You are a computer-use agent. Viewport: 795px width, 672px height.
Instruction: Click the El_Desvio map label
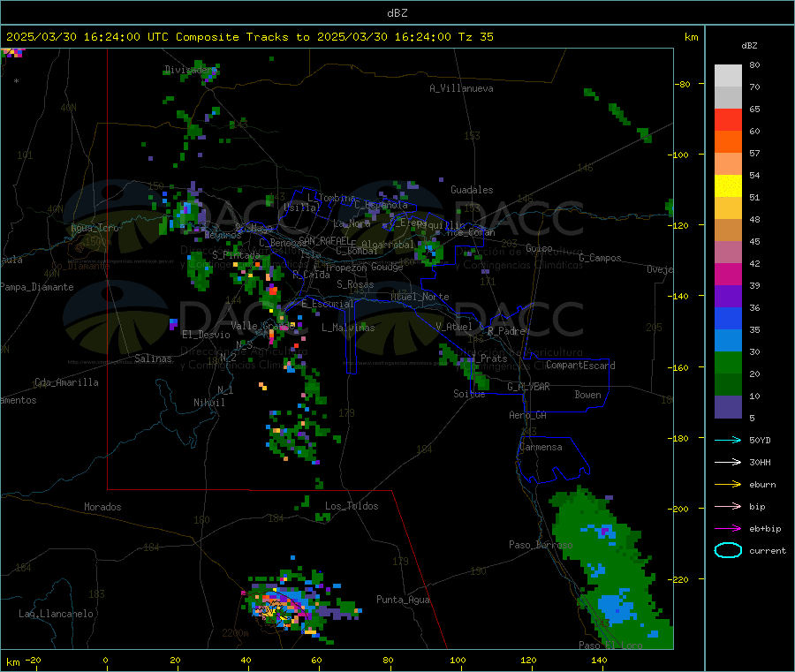point(206,335)
